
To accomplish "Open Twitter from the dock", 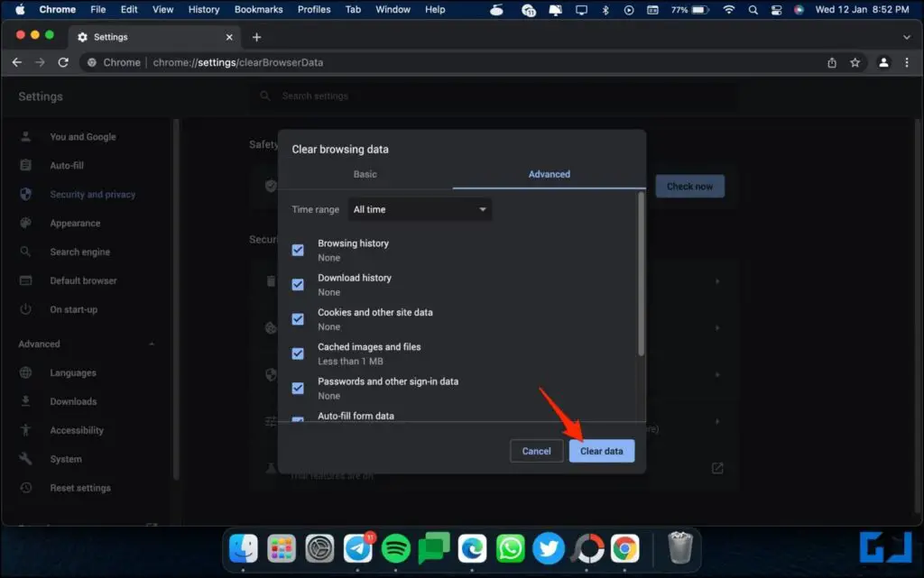I will 548,548.
